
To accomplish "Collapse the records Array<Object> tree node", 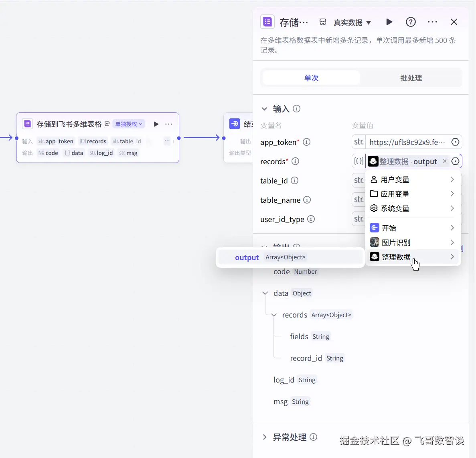I will point(274,315).
